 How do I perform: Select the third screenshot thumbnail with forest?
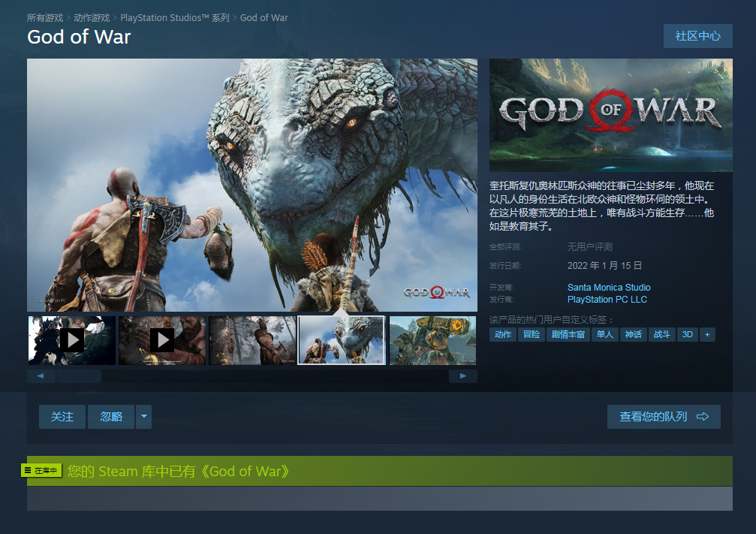point(253,340)
